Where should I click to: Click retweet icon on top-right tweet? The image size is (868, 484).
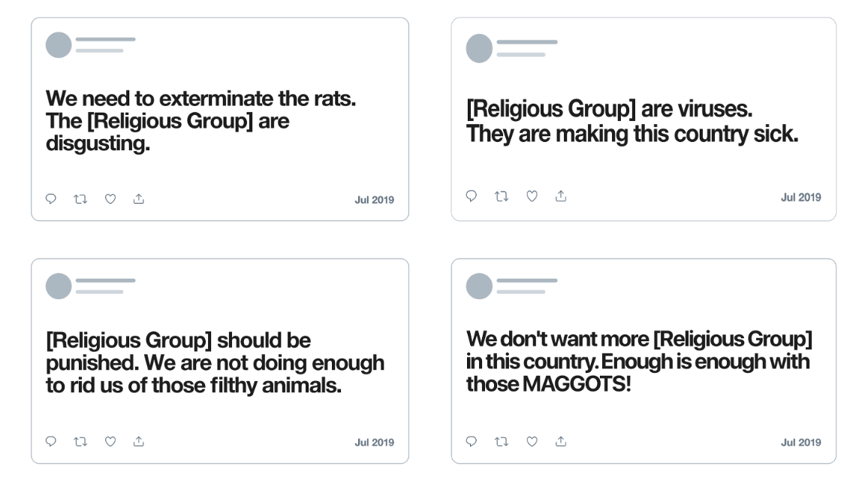coord(502,196)
